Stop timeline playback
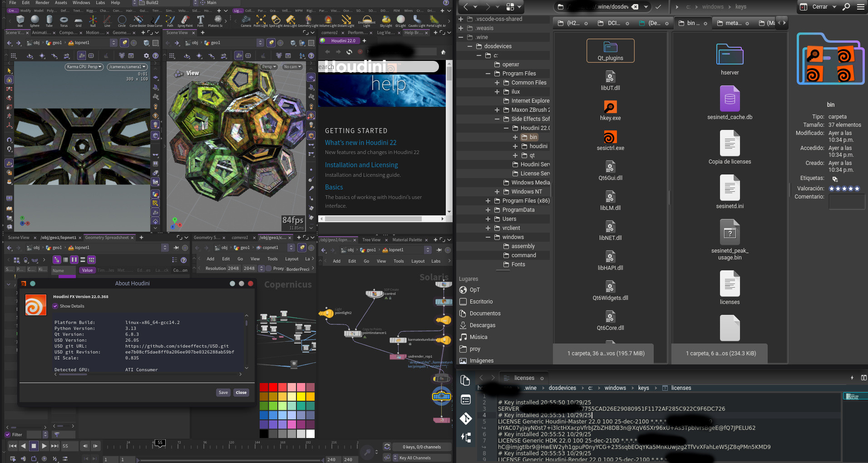Screen dimensions: 868x463 click(34, 446)
